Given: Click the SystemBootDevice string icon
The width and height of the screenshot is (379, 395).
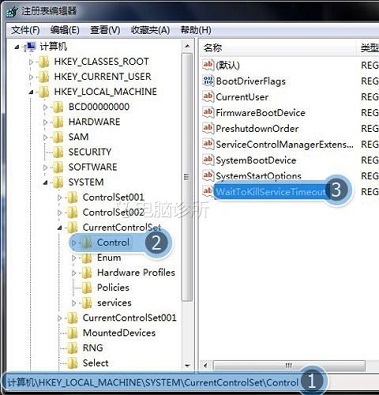Looking at the screenshot, I should [x=208, y=160].
